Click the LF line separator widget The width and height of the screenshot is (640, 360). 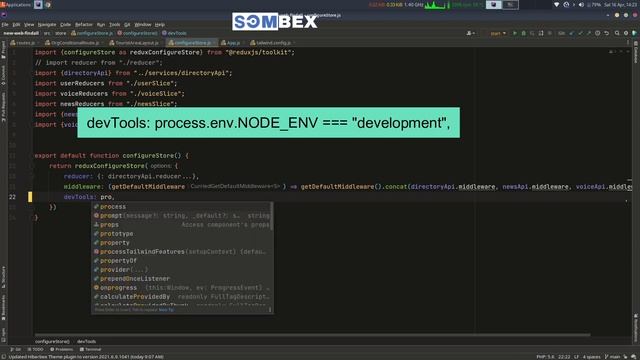pyautogui.click(x=576, y=357)
